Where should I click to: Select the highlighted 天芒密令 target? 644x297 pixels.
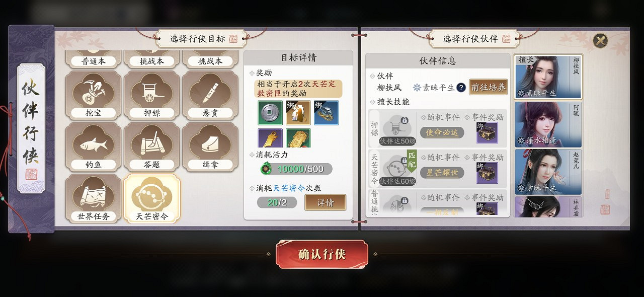(x=151, y=199)
